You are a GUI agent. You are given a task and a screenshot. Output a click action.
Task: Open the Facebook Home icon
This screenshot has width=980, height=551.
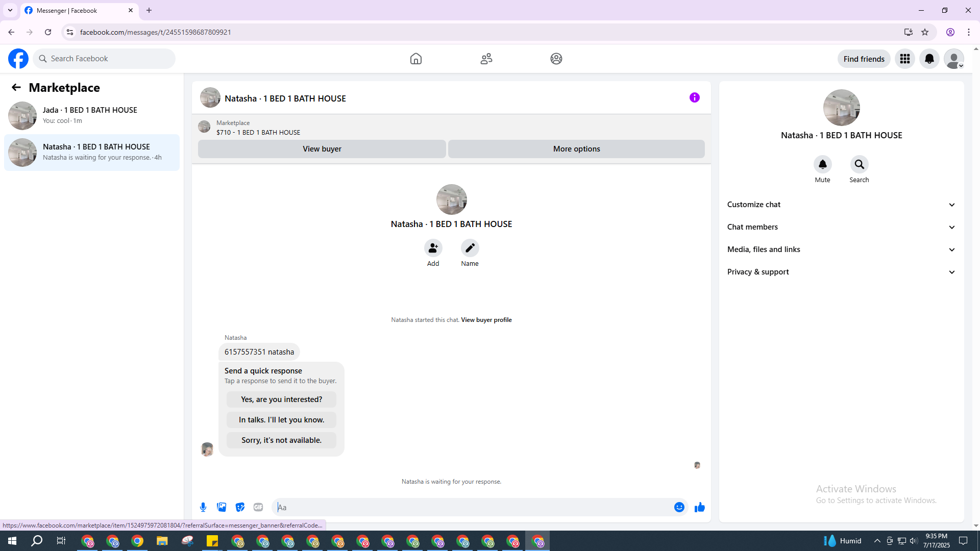click(416, 59)
